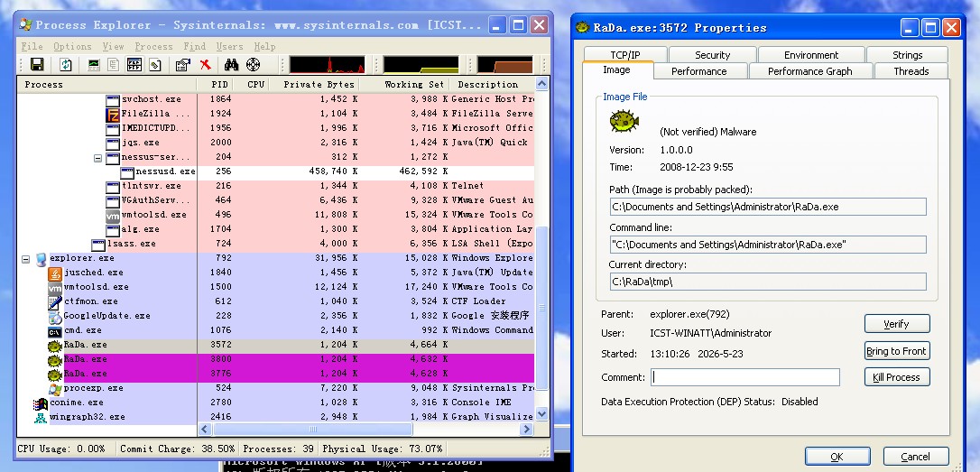
Task: Click the process list scroll-up arrow
Action: (541, 84)
